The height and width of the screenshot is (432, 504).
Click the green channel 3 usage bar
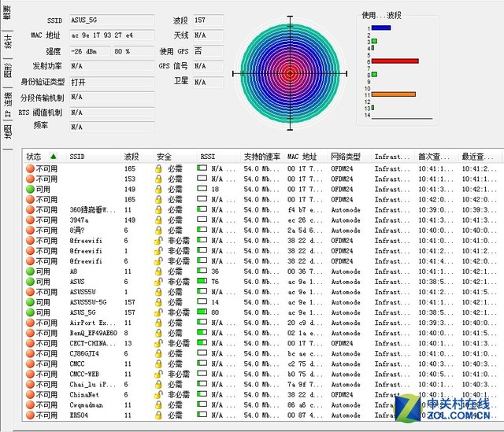click(375, 41)
